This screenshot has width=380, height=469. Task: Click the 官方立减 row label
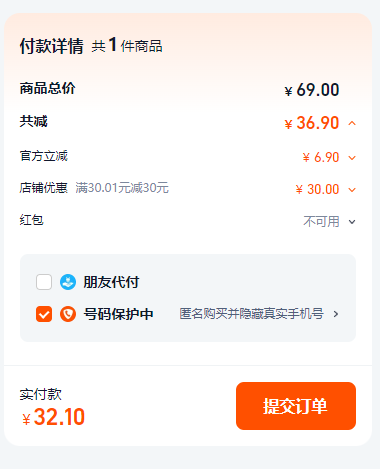[x=44, y=156]
